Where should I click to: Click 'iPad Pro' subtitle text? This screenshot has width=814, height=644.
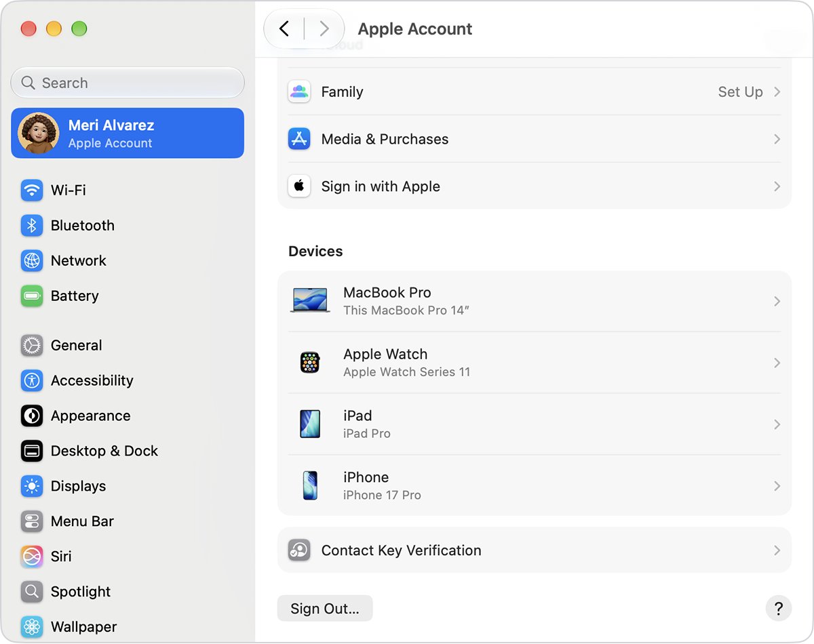click(x=367, y=434)
